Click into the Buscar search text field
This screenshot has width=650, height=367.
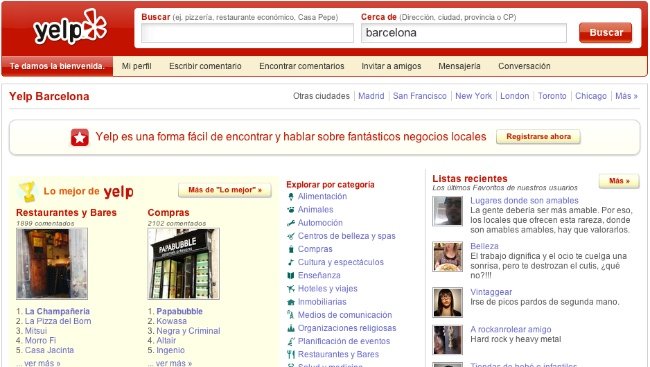pyautogui.click(x=247, y=33)
